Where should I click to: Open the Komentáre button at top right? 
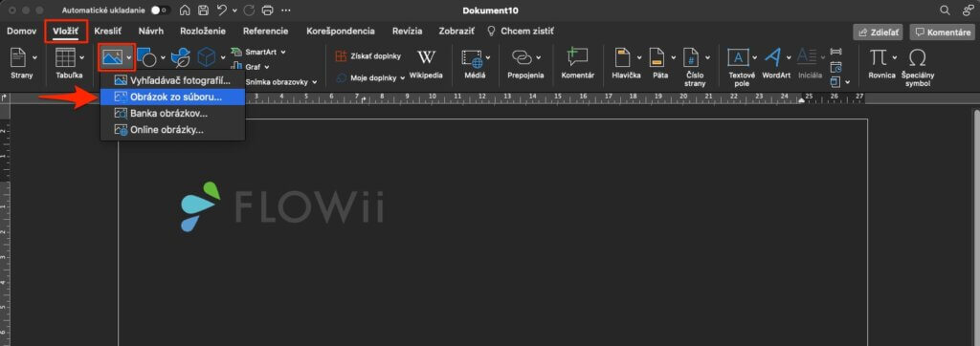(x=943, y=32)
